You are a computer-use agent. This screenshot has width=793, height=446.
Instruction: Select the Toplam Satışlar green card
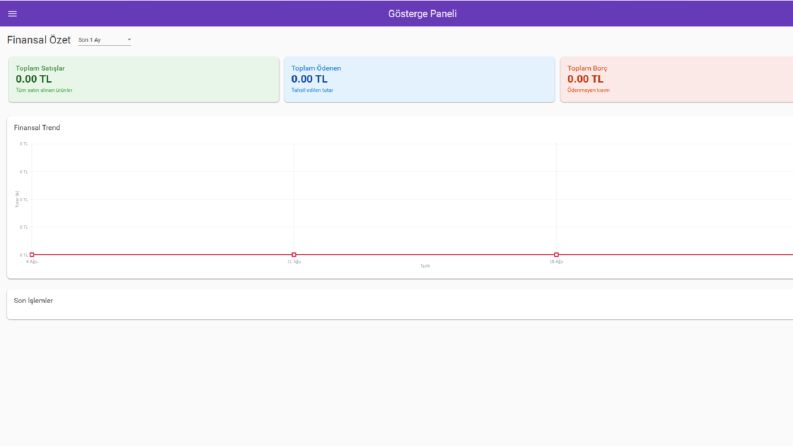[x=144, y=79]
